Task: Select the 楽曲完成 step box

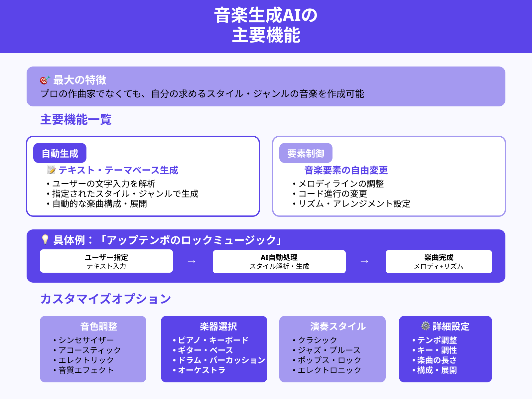Action: coord(439,262)
